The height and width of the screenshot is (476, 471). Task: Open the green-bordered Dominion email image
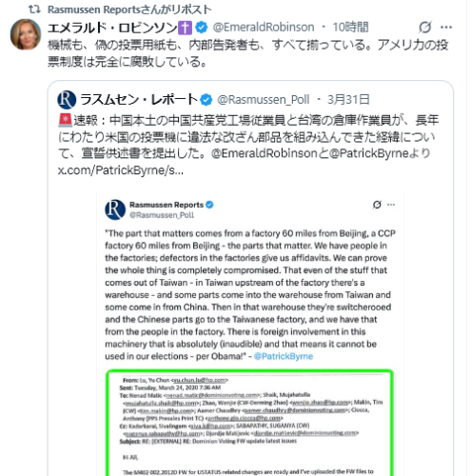pos(250,423)
